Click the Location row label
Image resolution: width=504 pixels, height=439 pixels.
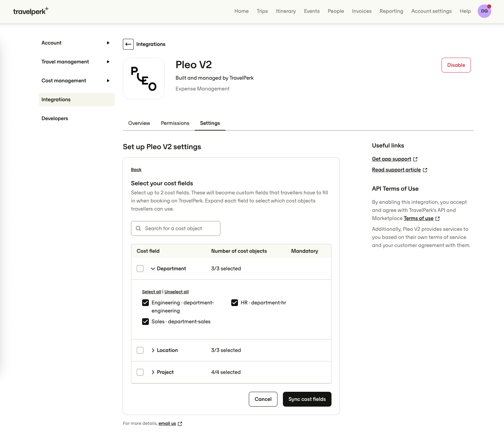click(167, 350)
